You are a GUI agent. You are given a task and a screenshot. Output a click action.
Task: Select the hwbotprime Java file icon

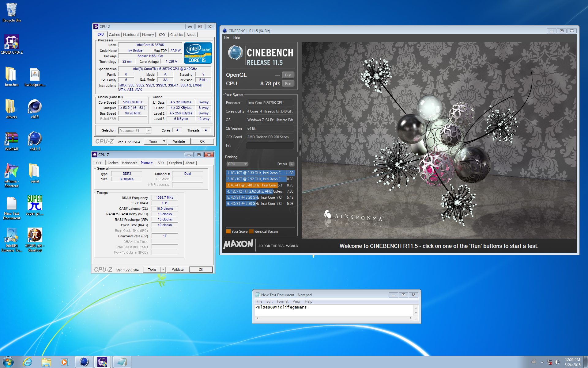[x=35, y=77]
